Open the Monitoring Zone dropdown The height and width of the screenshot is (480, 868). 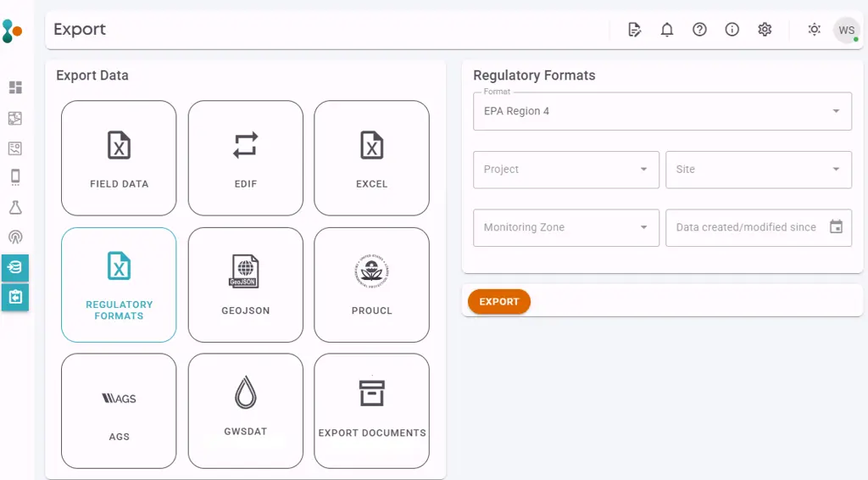point(565,227)
